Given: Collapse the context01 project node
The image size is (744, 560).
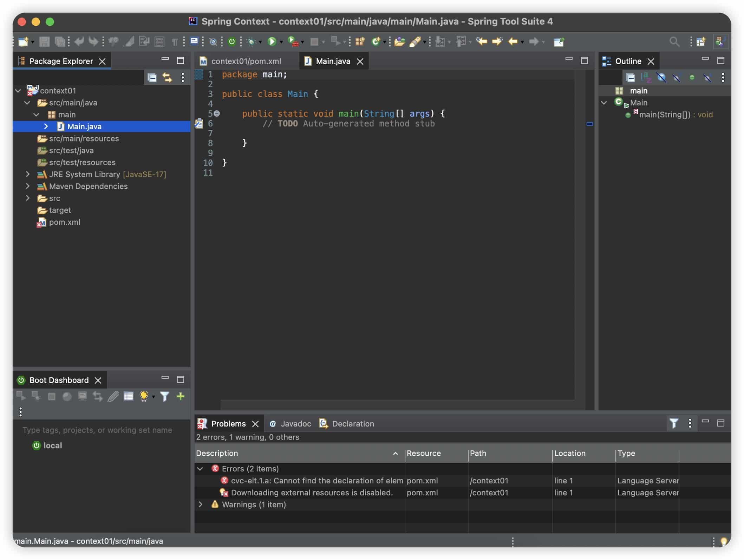Looking at the screenshot, I should 18,91.
